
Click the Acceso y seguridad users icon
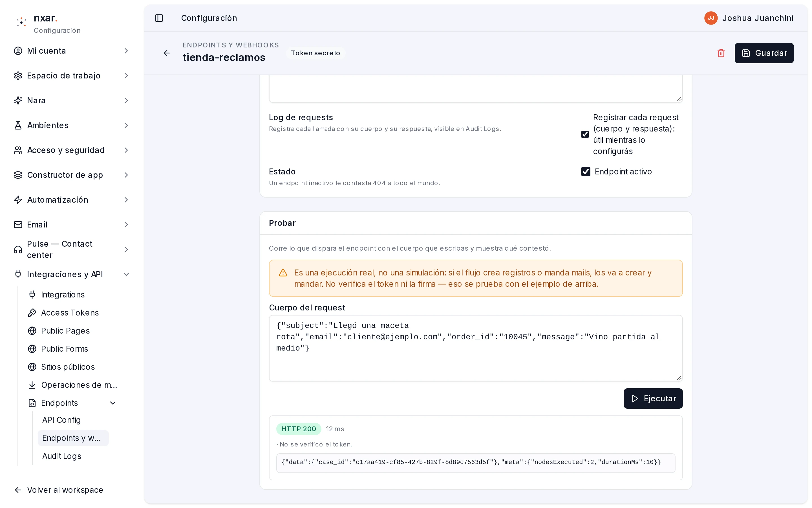(18, 150)
